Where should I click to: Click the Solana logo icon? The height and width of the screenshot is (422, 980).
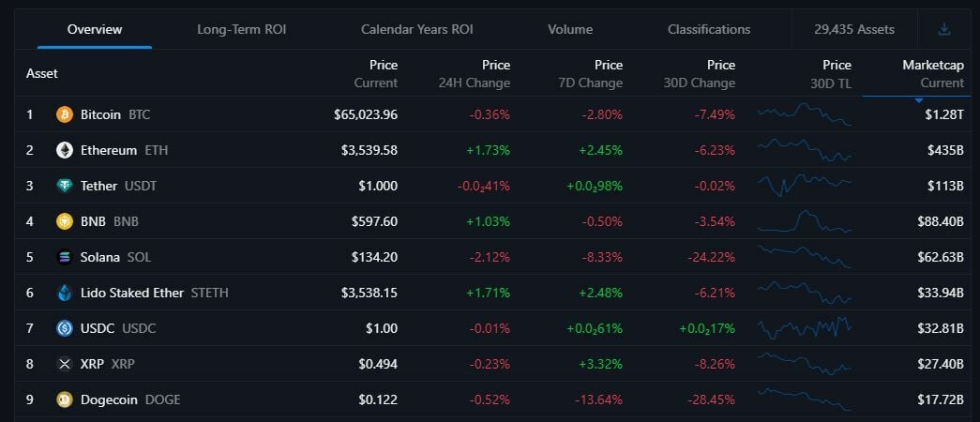coord(65,257)
